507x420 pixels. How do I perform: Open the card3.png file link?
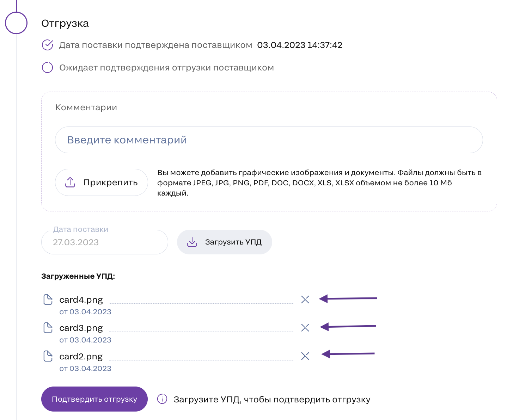[81, 328]
